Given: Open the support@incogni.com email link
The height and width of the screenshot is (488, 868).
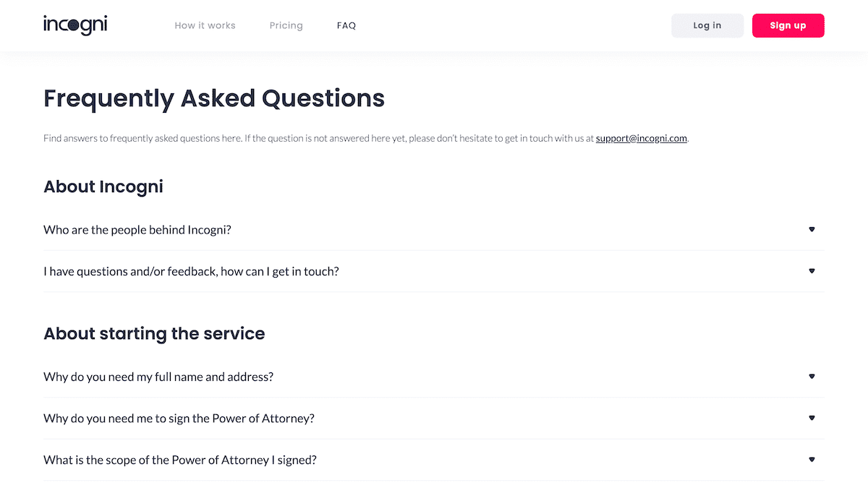Looking at the screenshot, I should [641, 138].
